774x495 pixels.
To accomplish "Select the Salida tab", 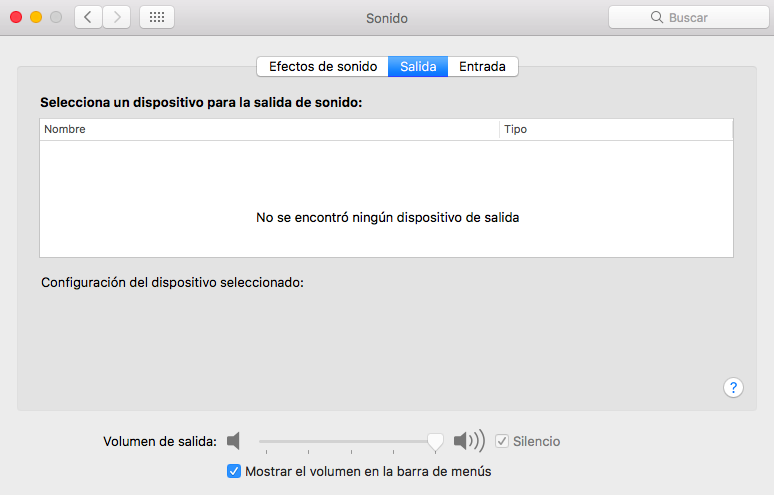I will (x=418, y=67).
